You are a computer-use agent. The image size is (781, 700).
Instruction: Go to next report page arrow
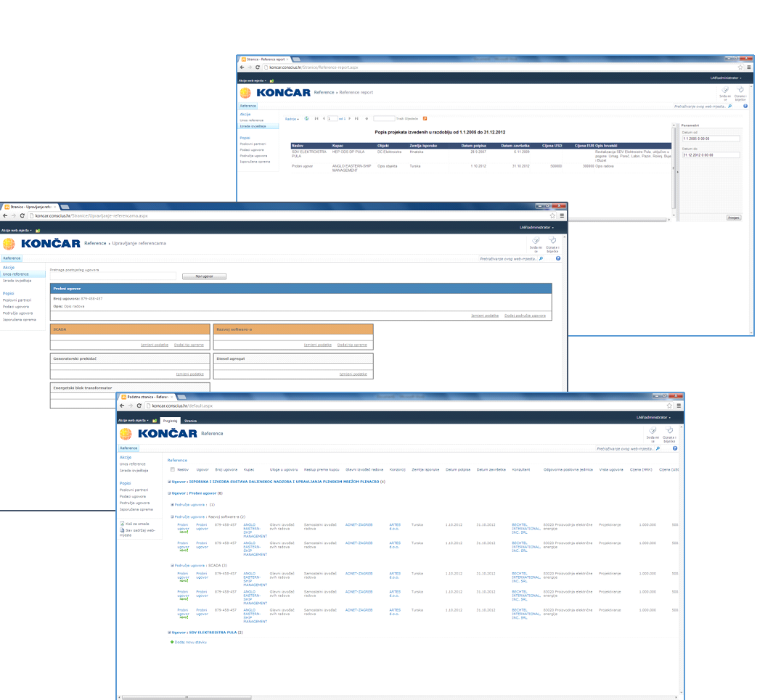coord(349,118)
